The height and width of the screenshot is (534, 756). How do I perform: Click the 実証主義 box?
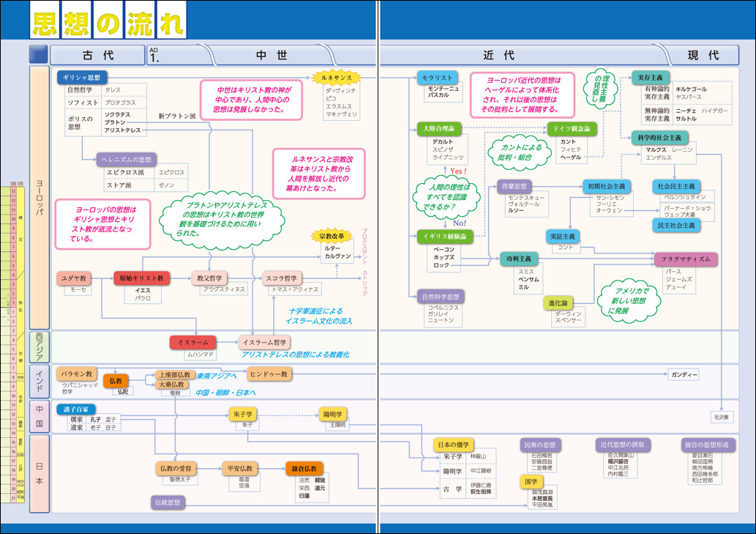pyautogui.click(x=563, y=236)
